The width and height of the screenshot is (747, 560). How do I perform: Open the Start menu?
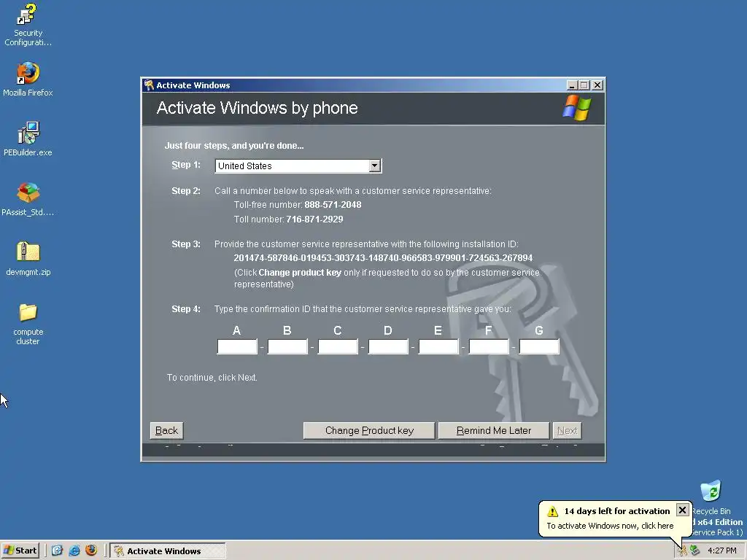(x=19, y=551)
